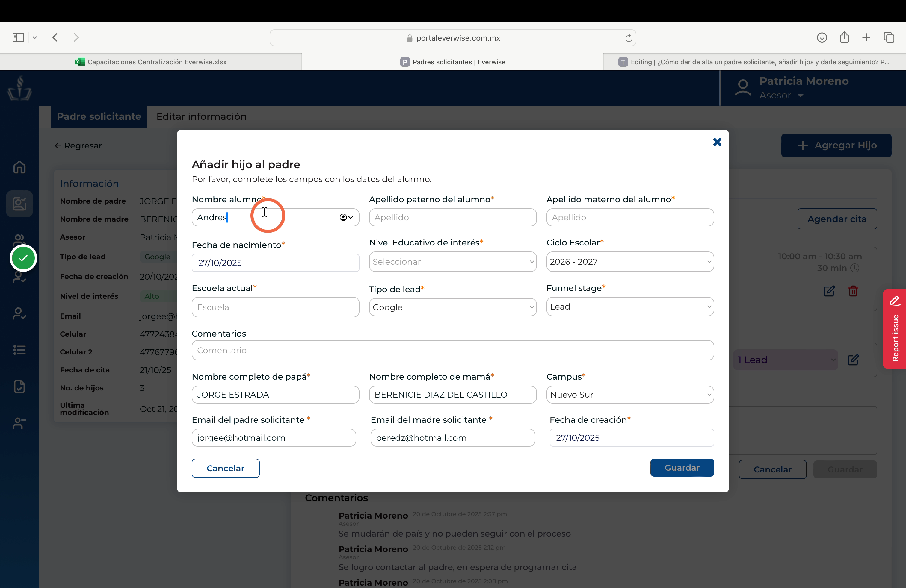This screenshot has width=906, height=588.
Task: Switch to Capacitaciones Centralización Everwise.xlsx tab
Action: (x=151, y=62)
